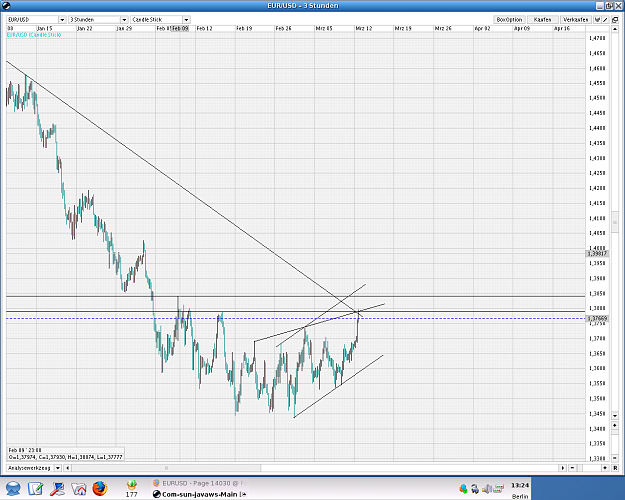Image resolution: width=625 pixels, height=500 pixels.
Task: Click the colored balls tray icon
Action: pyautogui.click(x=463, y=488)
